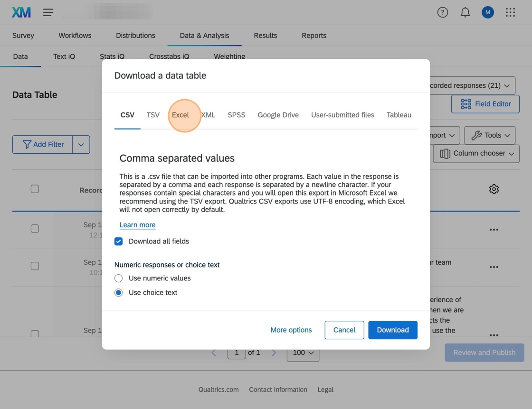Open the Stats iQ sub-tab
The image size is (532, 409).
[x=112, y=56]
